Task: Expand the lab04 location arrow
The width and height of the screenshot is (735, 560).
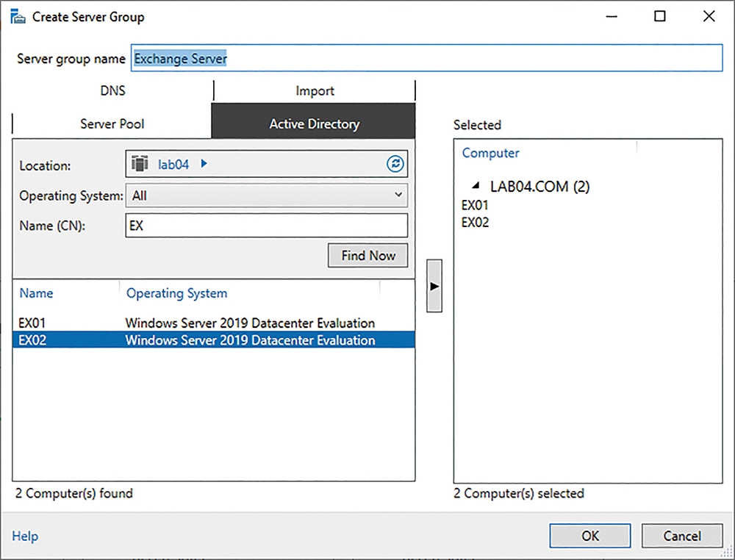Action: click(x=204, y=164)
